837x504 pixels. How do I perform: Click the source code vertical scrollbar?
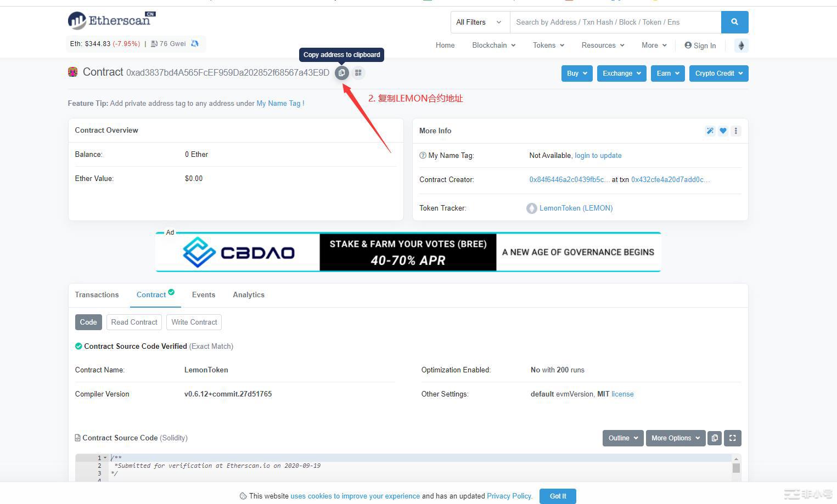pyautogui.click(x=736, y=468)
